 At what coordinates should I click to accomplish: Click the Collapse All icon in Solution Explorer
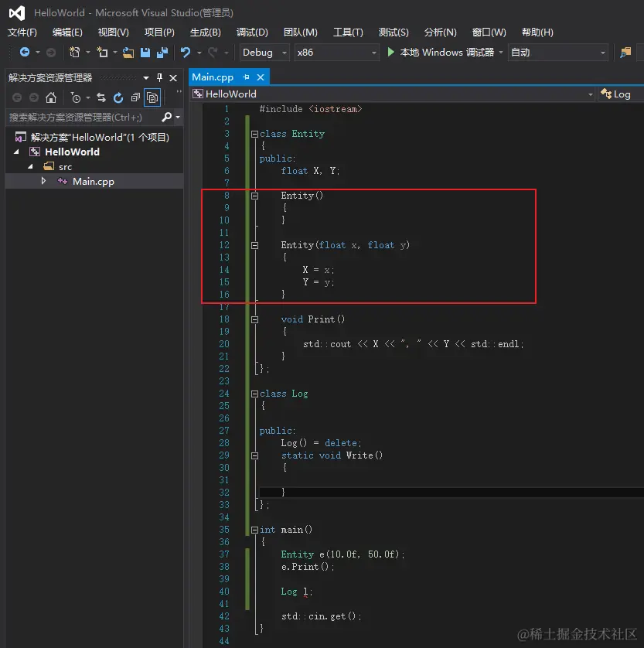click(x=135, y=98)
